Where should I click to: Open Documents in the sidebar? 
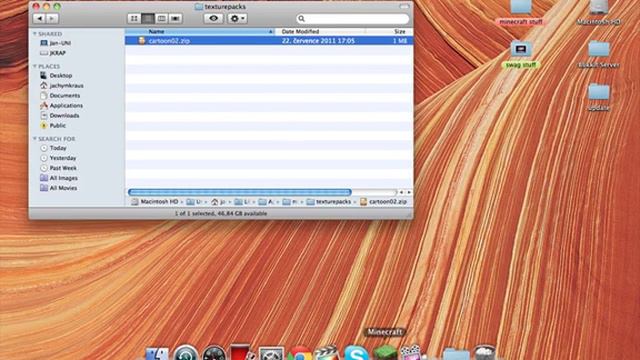tap(60, 96)
